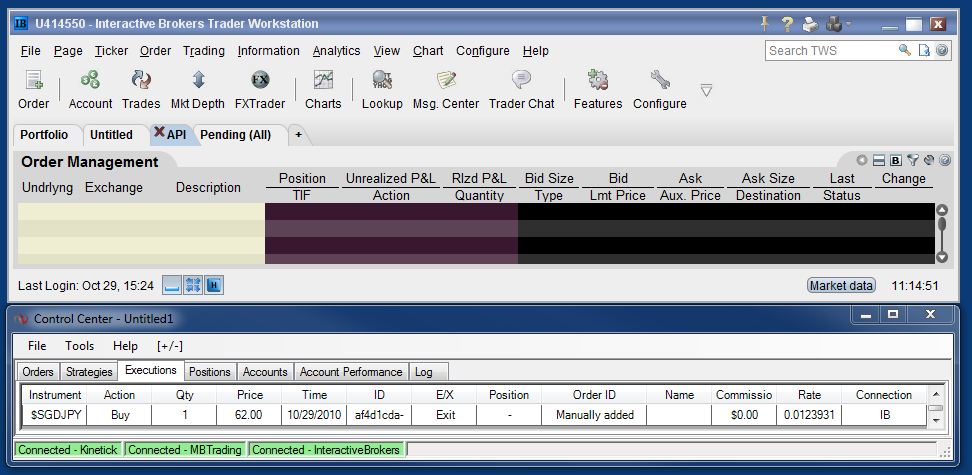The width and height of the screenshot is (972, 475).
Task: Select the $SGDJPY instrument cell
Action: [55, 415]
